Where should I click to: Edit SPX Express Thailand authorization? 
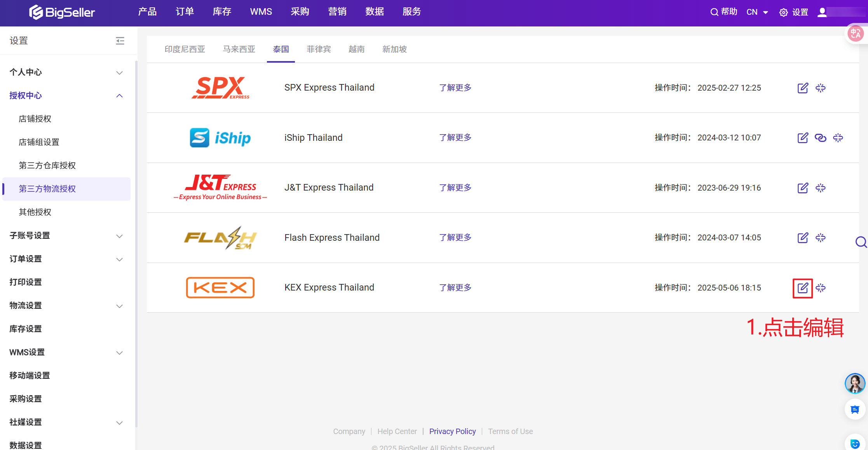803,88
